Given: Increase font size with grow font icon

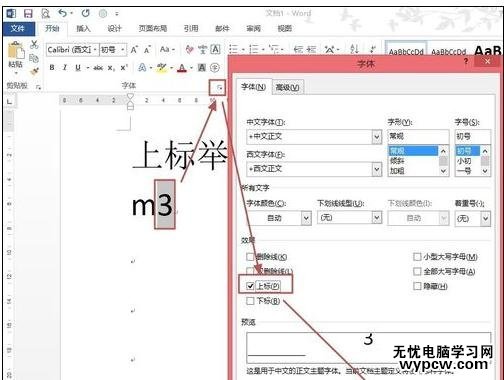Looking at the screenshot, I should [134, 50].
